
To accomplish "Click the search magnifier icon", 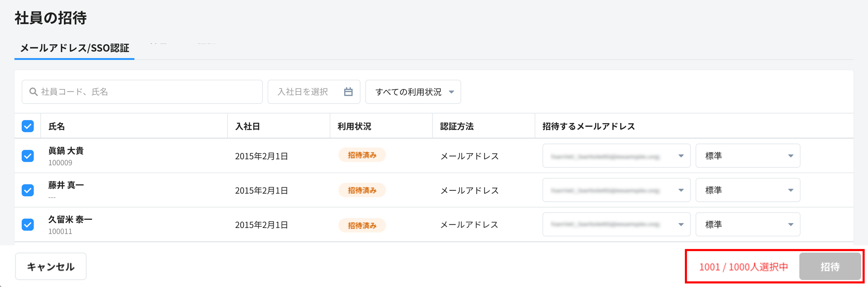I will click(x=33, y=92).
